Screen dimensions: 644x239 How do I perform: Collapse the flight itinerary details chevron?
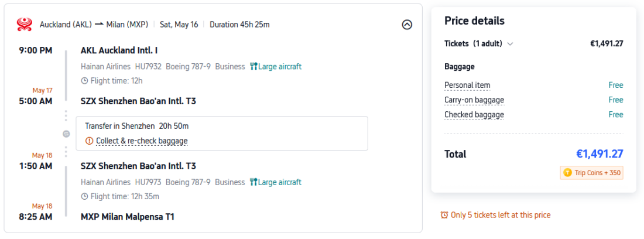pyautogui.click(x=407, y=25)
